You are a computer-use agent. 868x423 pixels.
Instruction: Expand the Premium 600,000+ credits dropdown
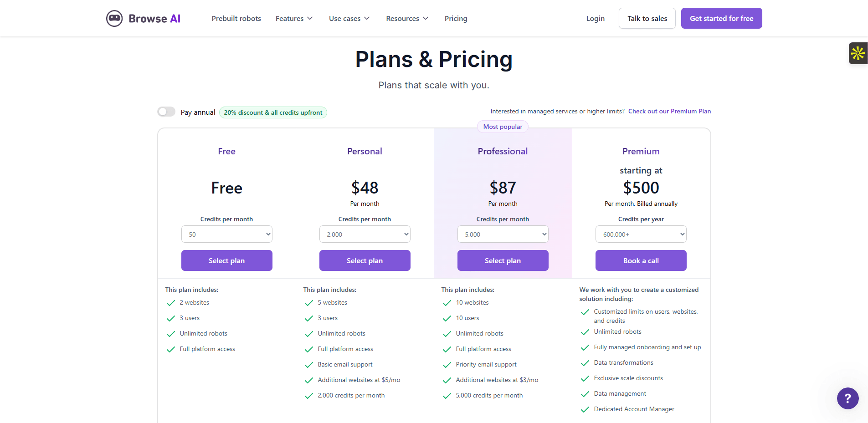point(641,234)
